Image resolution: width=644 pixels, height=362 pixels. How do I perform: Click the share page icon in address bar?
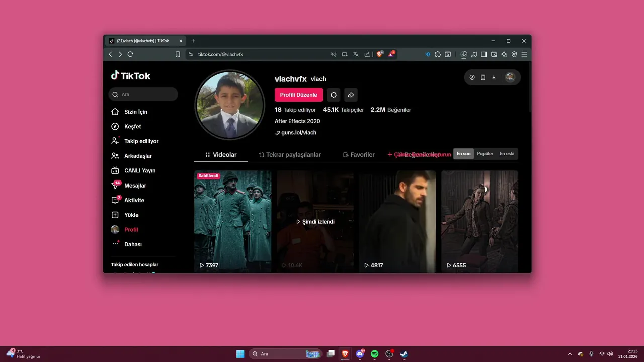367,54
